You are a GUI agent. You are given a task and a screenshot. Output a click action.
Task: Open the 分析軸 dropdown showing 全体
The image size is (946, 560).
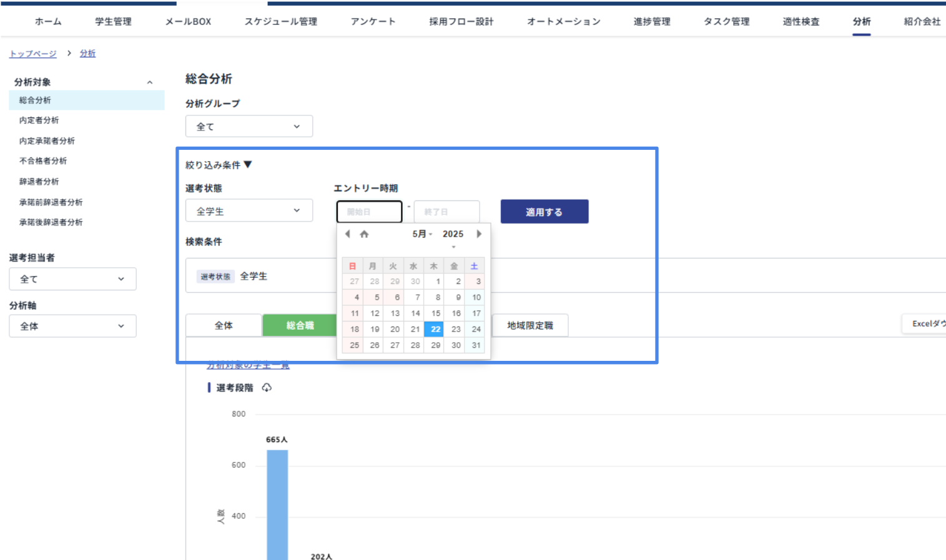[72, 325]
